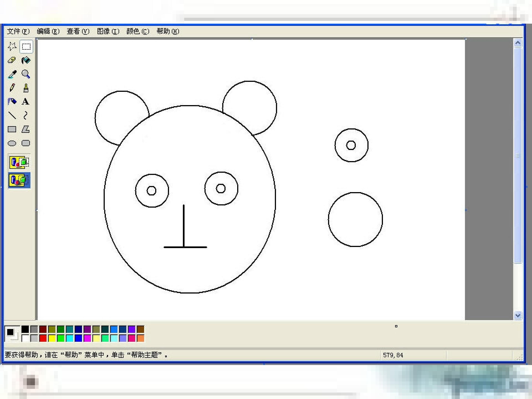Click the vertical scrollbar thumb
This screenshot has height=399, width=532.
click(x=518, y=156)
